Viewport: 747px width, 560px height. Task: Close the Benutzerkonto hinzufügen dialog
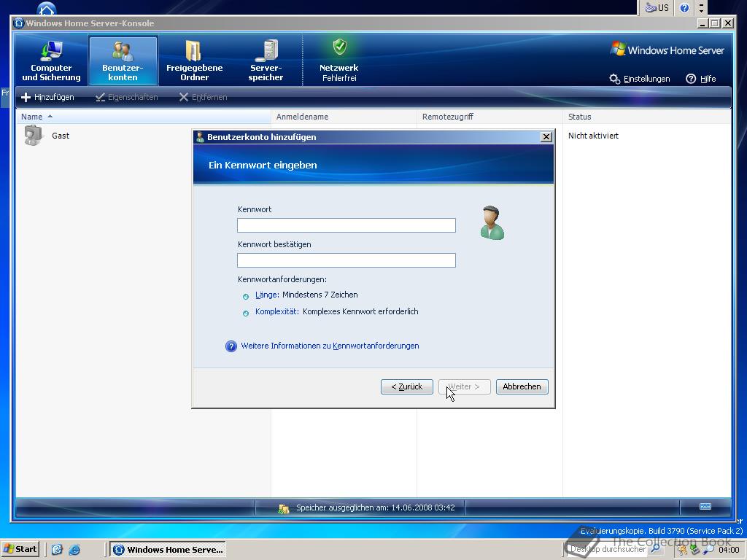click(546, 137)
